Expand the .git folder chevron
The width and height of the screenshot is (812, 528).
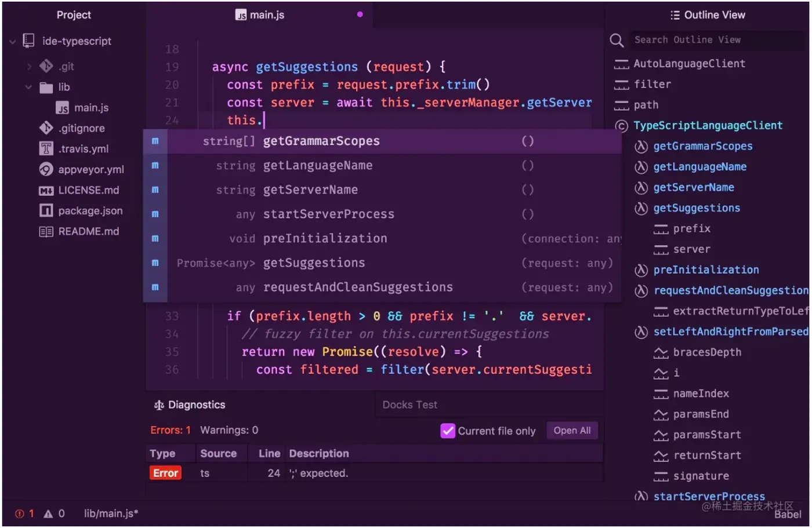pos(29,67)
